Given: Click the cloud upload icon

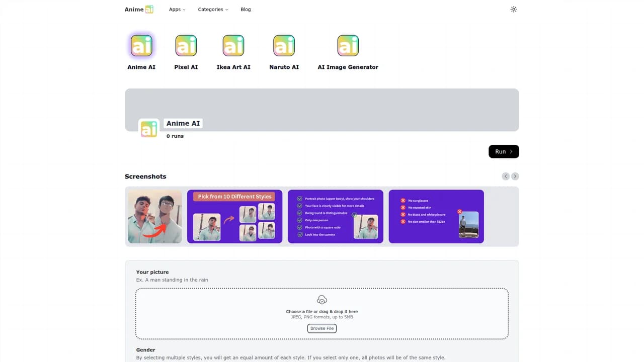Looking at the screenshot, I should 322,300.
